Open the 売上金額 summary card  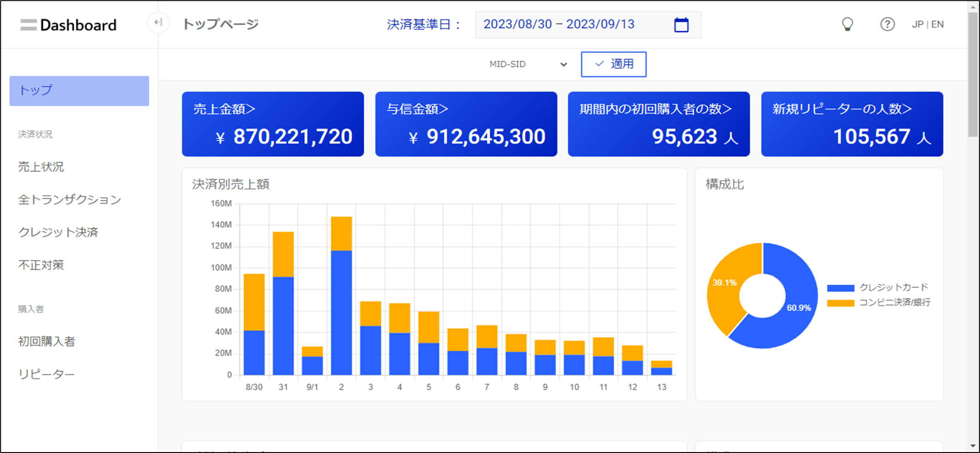273,124
